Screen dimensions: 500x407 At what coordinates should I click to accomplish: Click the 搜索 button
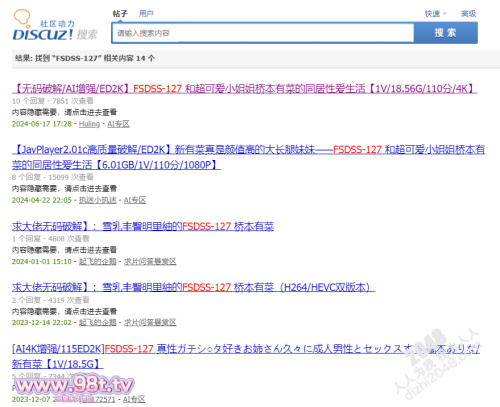pyautogui.click(x=446, y=33)
